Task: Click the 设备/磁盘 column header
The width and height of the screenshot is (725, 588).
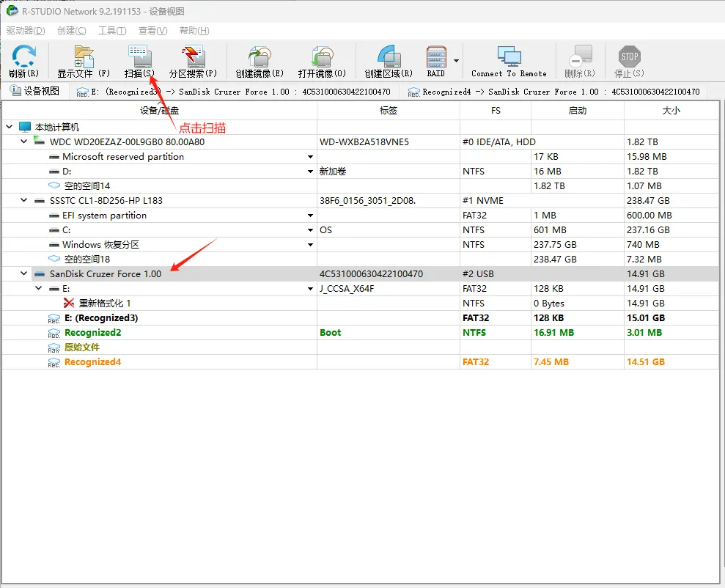Action: click(x=160, y=111)
